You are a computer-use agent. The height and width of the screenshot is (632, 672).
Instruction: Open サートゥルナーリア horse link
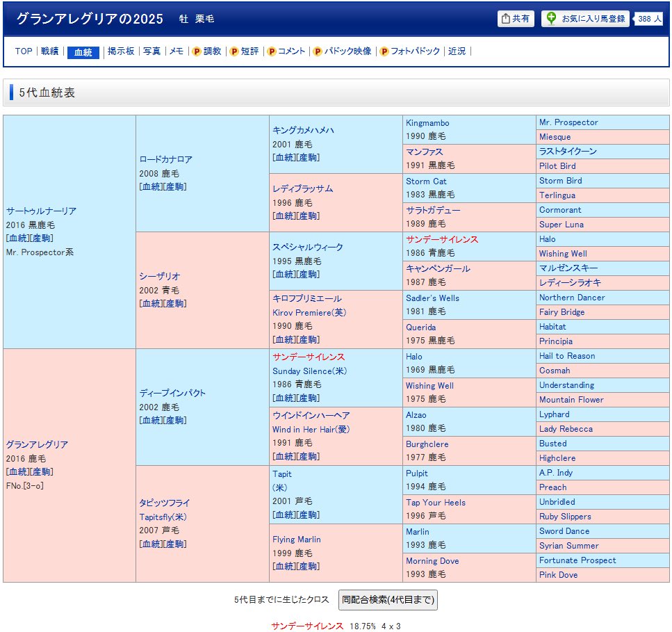41,211
